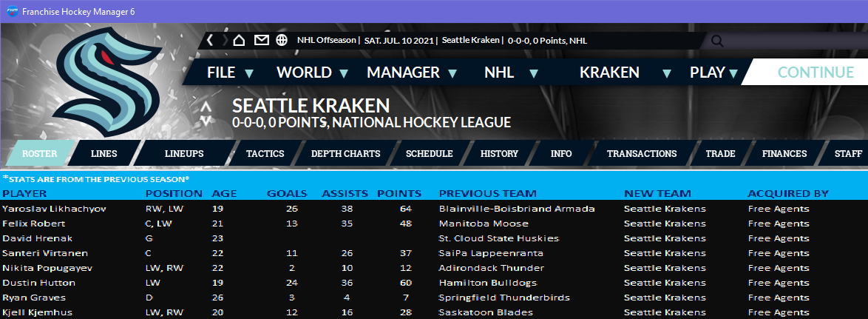Image resolution: width=868 pixels, height=319 pixels.
Task: Click the FHM app icon in title bar
Action: [x=12, y=11]
